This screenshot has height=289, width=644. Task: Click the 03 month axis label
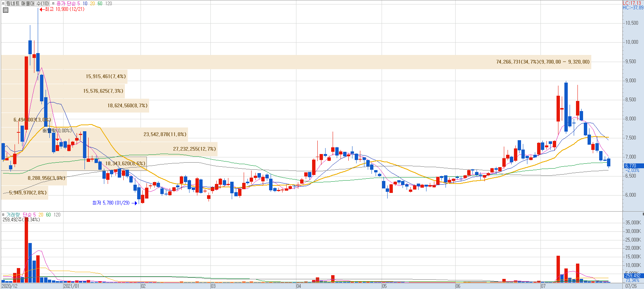(x=213, y=286)
